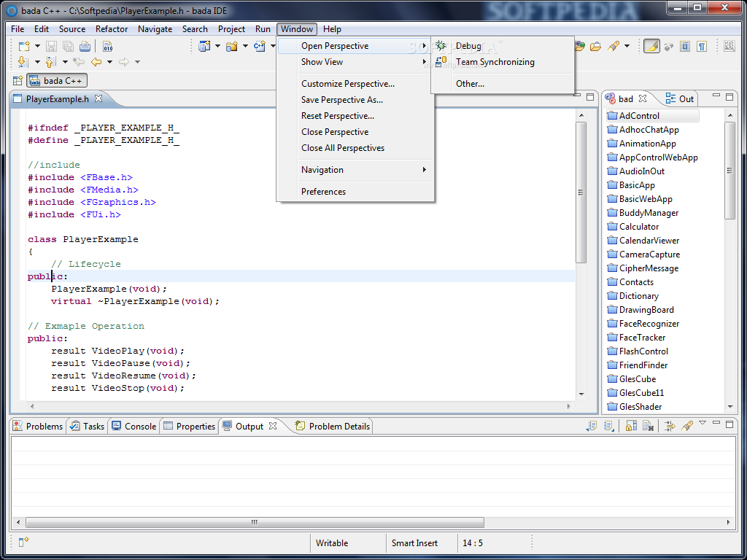Click Clear Output document icon

click(648, 426)
